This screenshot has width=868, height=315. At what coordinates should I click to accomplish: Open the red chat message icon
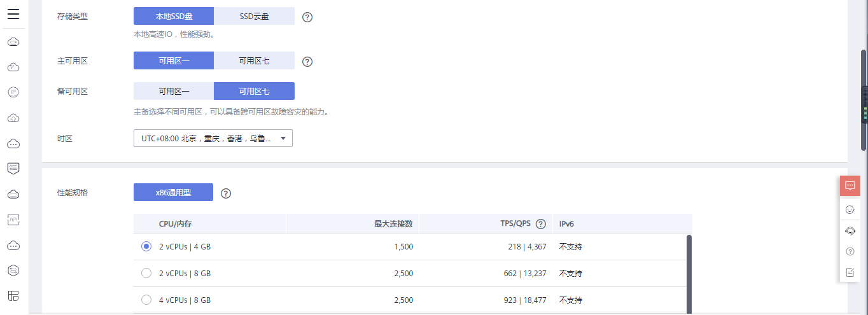pyautogui.click(x=850, y=186)
